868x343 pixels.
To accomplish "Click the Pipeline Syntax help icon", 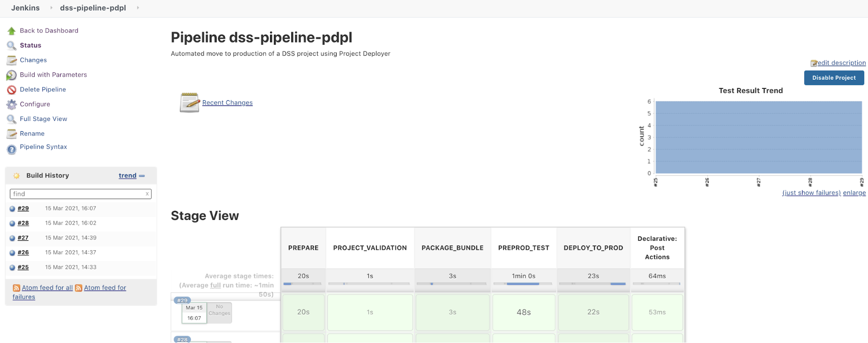I will coord(12,149).
